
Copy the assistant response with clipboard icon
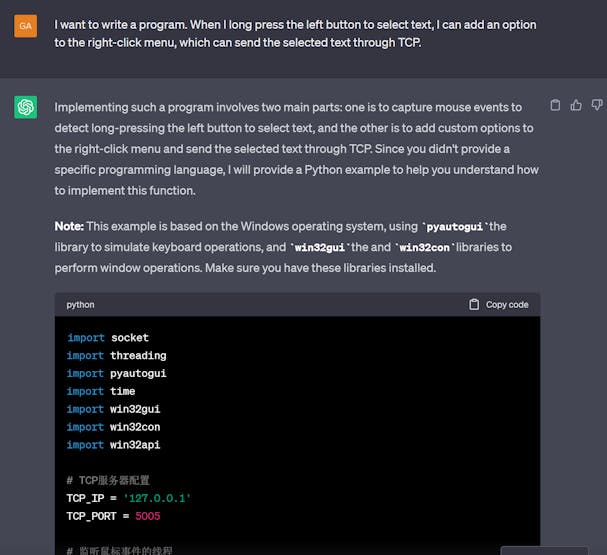556,105
